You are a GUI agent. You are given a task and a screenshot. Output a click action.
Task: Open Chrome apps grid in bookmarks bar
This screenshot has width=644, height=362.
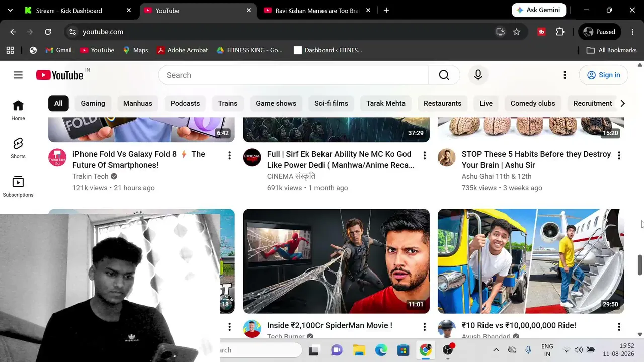click(x=10, y=50)
